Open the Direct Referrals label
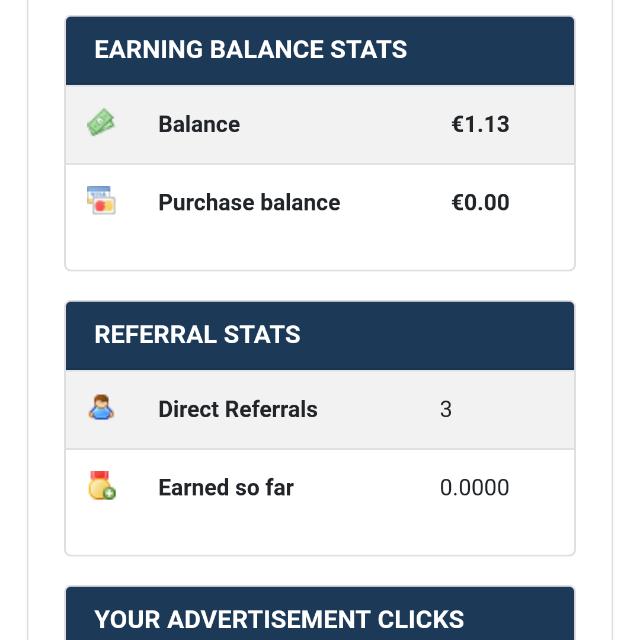Image resolution: width=640 pixels, height=640 pixels. pos(238,409)
